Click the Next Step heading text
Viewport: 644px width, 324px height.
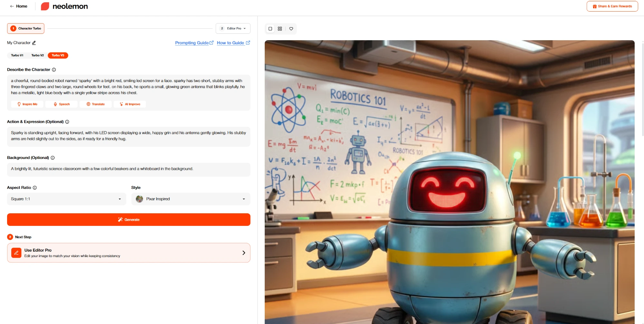pos(23,237)
